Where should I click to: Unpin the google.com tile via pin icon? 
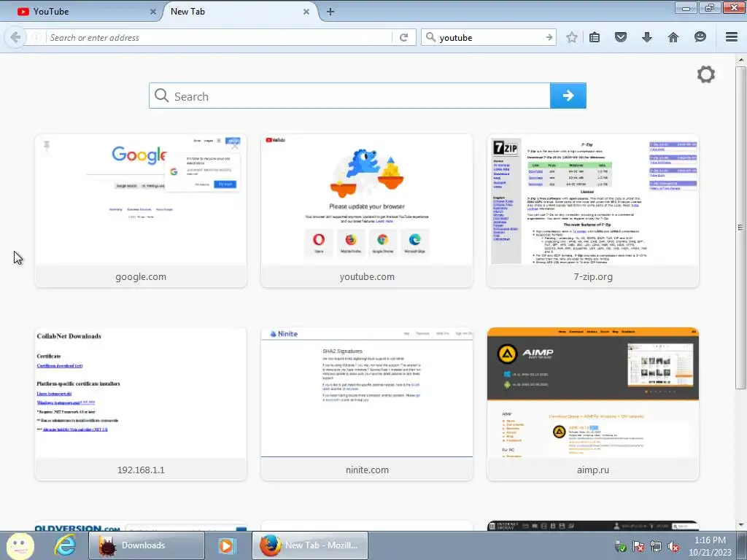point(47,146)
